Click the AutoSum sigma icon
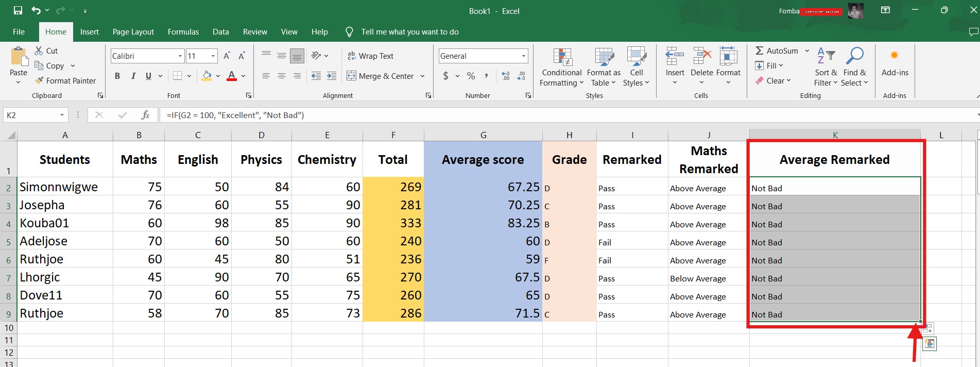 tap(759, 51)
